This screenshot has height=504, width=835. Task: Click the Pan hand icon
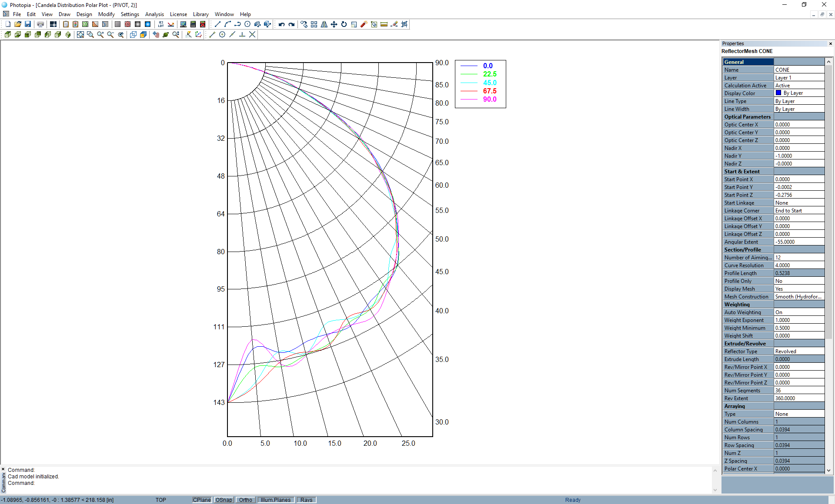point(156,34)
